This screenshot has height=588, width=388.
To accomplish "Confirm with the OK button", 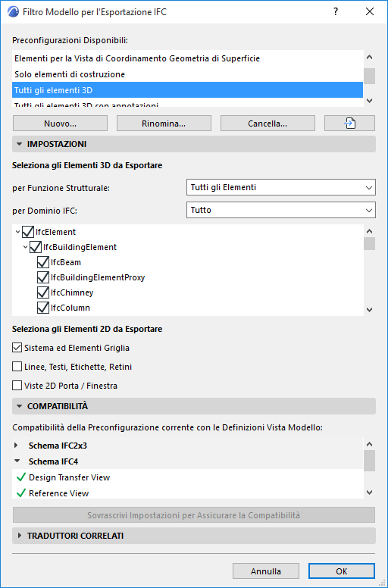I will [x=342, y=571].
